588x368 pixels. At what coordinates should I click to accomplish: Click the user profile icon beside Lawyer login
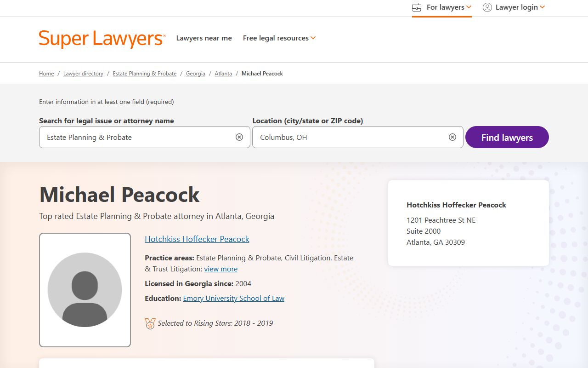[487, 7]
